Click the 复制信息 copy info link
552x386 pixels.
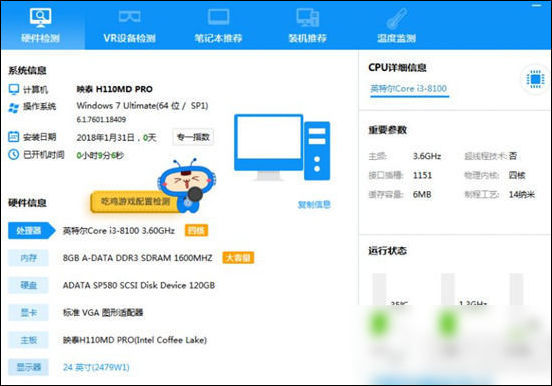point(314,204)
